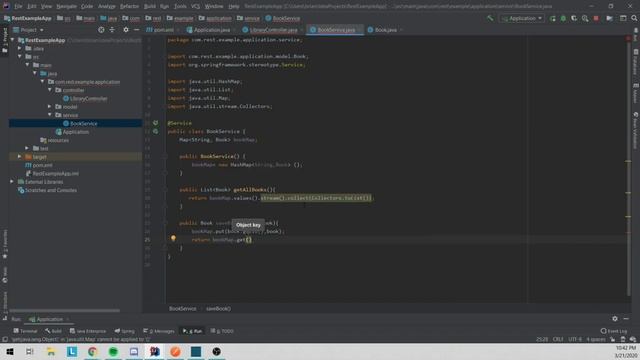Collapse the controller package
Image resolution: width=640 pixels, height=360 pixels.
pyautogui.click(x=50, y=90)
